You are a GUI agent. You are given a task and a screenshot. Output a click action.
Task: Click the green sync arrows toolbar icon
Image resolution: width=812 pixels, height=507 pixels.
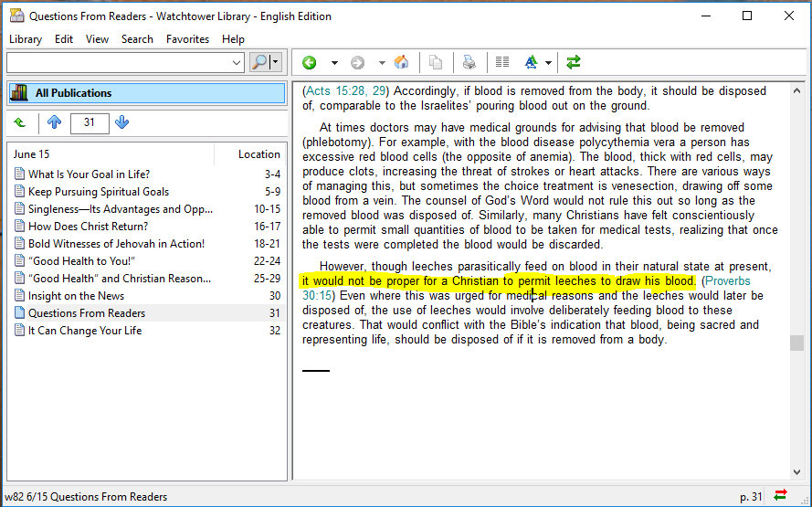[574, 63]
